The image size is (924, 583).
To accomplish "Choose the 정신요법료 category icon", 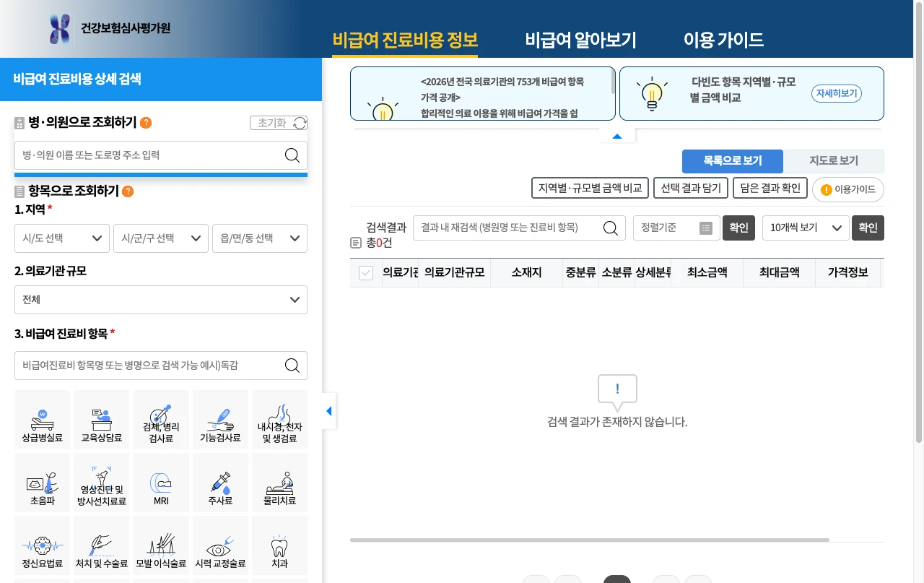I will pyautogui.click(x=43, y=545).
